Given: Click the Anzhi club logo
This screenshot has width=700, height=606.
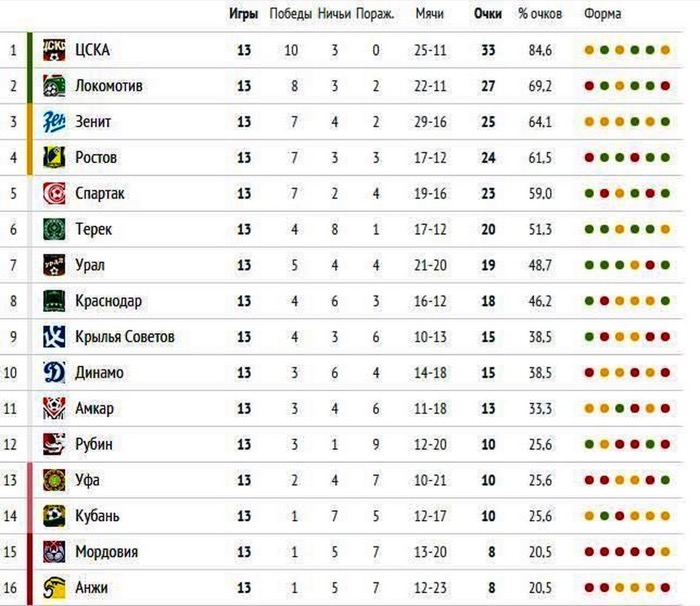Looking at the screenshot, I should [54, 587].
